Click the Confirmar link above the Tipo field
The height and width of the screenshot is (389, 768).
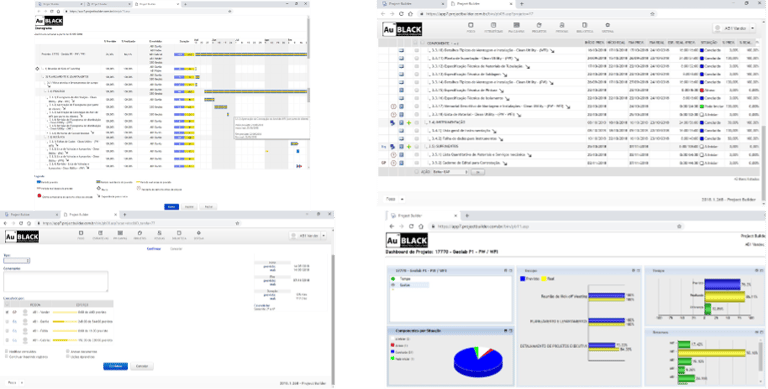coord(154,249)
